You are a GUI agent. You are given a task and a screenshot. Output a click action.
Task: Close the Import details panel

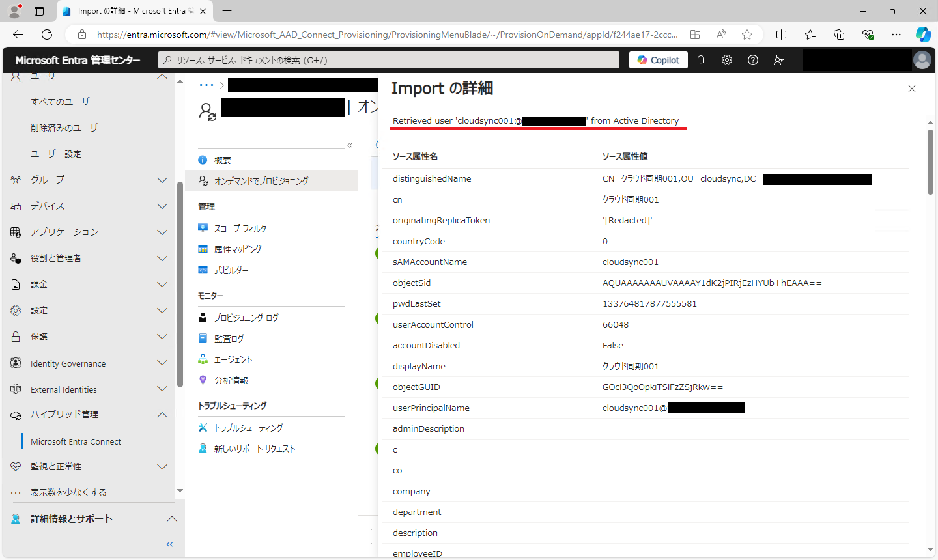[x=912, y=89]
